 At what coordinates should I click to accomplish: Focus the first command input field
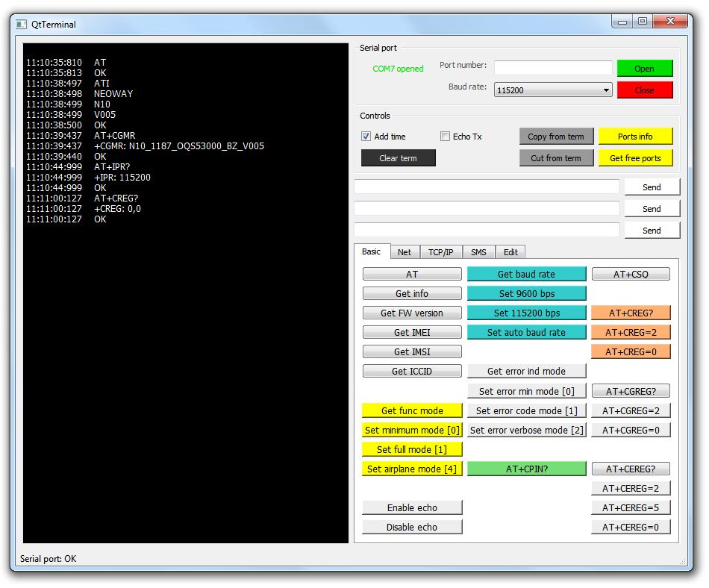tap(487, 187)
